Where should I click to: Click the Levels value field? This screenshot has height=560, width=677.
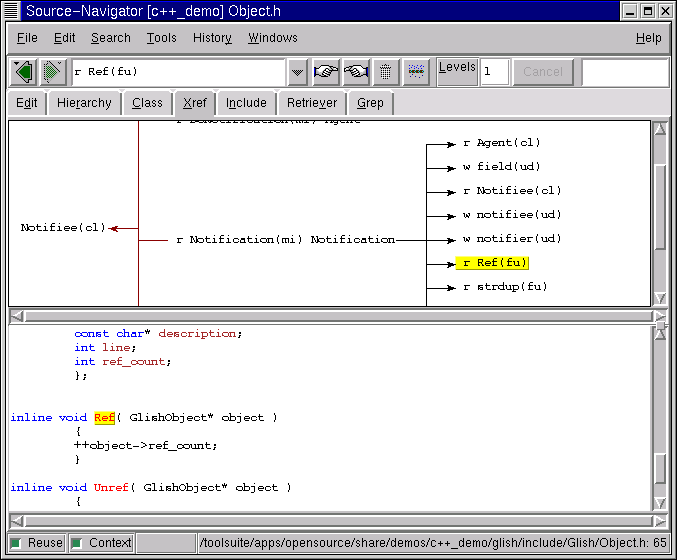(495, 72)
